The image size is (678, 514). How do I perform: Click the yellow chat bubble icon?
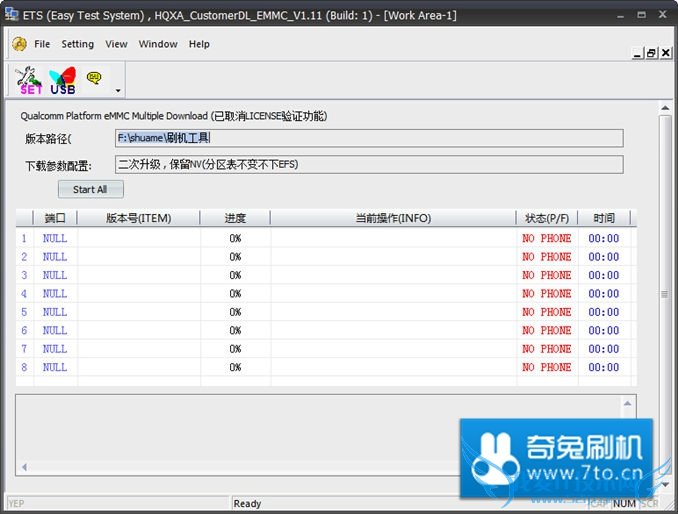tap(94, 78)
